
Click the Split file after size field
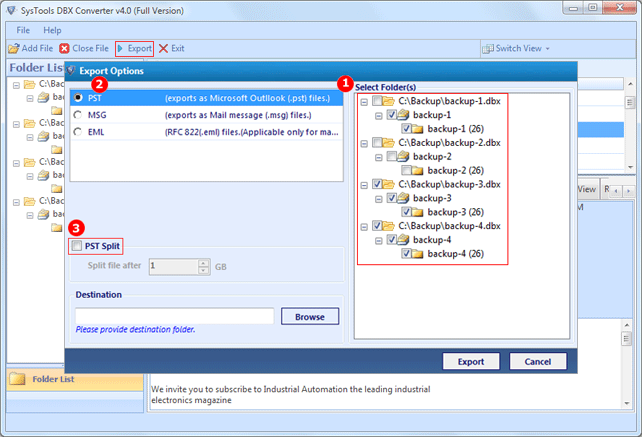[x=174, y=266]
